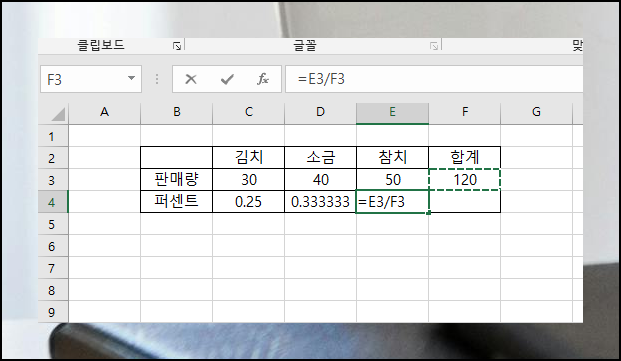Select row 5 header
This screenshot has width=621, height=361.
[53, 224]
